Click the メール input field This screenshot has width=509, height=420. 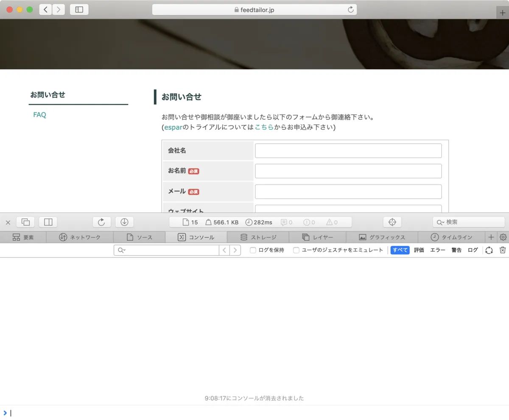point(348,192)
